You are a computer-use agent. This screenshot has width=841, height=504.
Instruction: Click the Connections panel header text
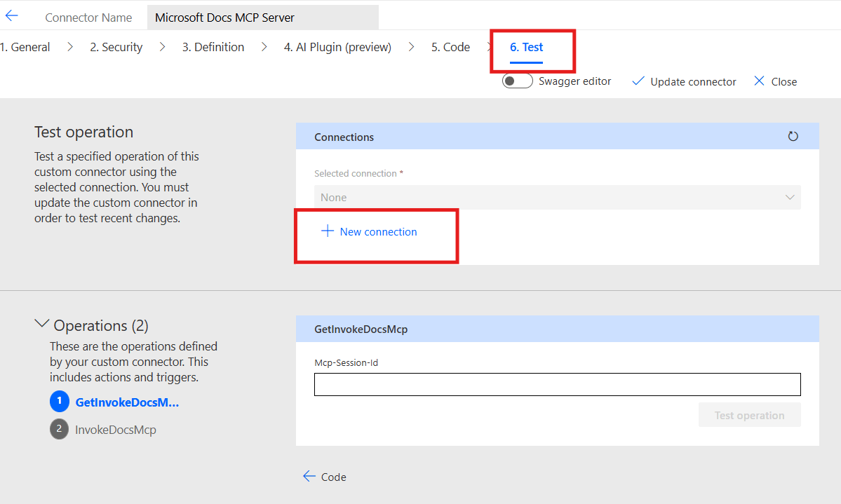coord(344,137)
